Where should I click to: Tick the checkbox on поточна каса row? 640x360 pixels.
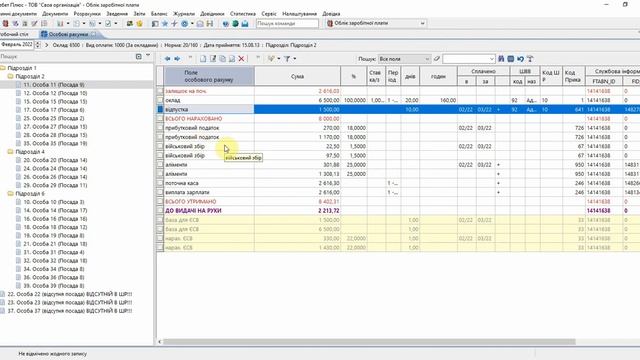pos(160,183)
